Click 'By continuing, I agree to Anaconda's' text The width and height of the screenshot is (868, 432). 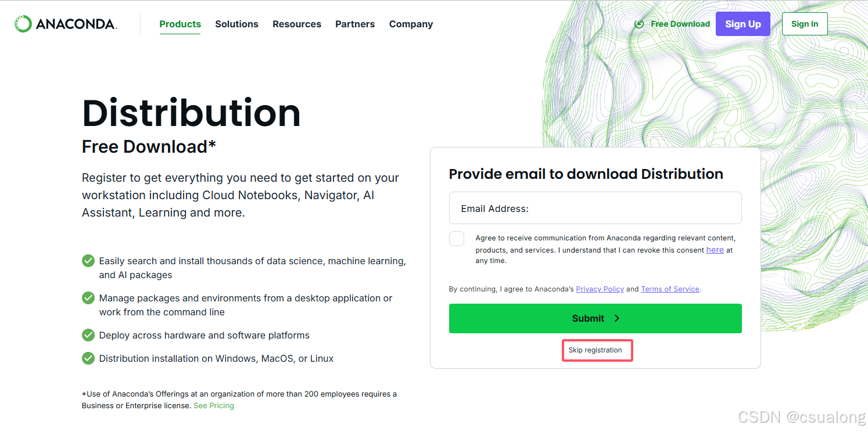point(511,289)
